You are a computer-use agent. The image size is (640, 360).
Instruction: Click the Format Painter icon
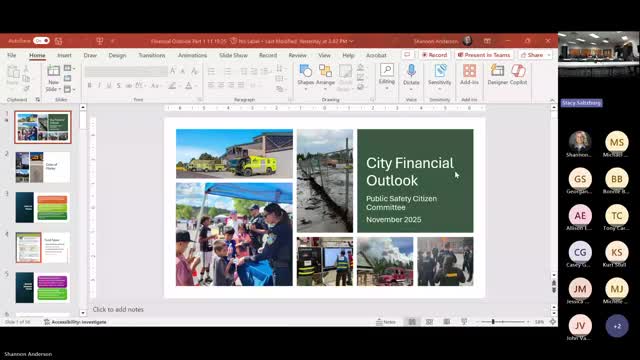click(27, 88)
